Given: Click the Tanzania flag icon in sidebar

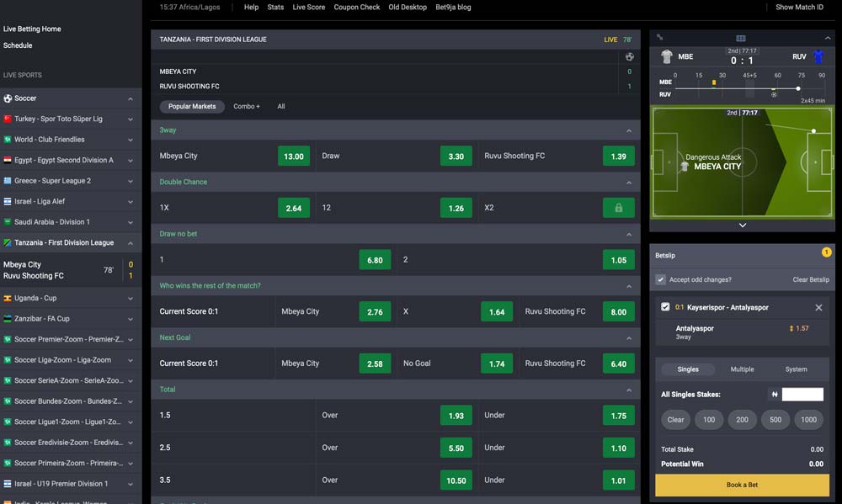Looking at the screenshot, I should (x=8, y=242).
